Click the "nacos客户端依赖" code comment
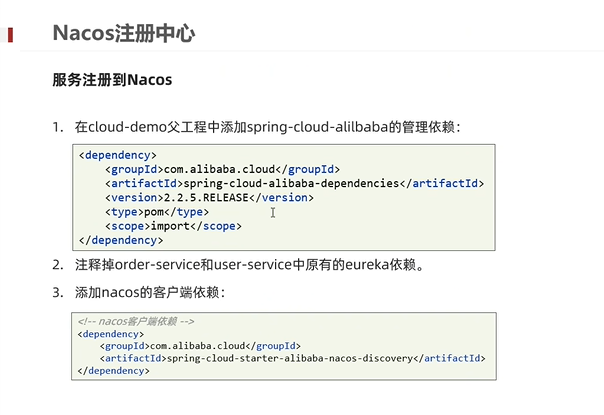Viewport: 604px width, 415px height. point(136,322)
